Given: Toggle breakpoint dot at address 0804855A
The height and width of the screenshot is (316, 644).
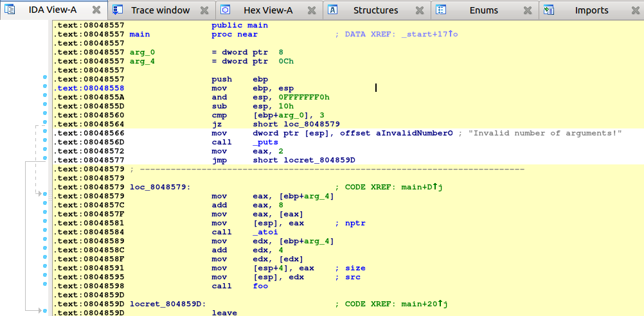Looking at the screenshot, I should pos(45,95).
